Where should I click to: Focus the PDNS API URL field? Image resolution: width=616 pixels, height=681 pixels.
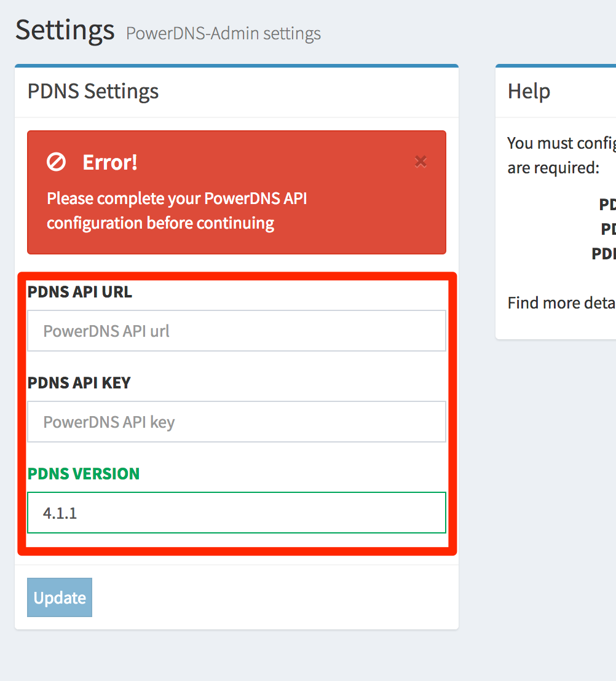[x=236, y=331]
